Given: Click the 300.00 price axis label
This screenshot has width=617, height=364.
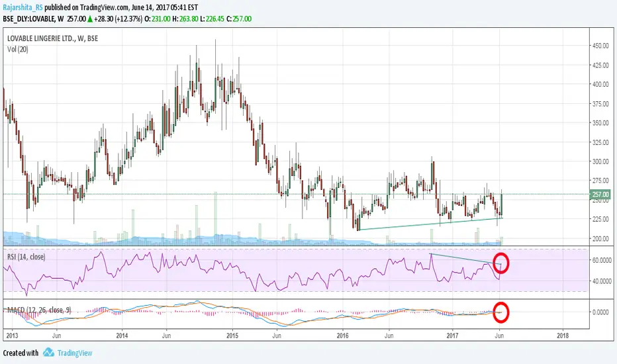Looking at the screenshot, I should (601, 161).
